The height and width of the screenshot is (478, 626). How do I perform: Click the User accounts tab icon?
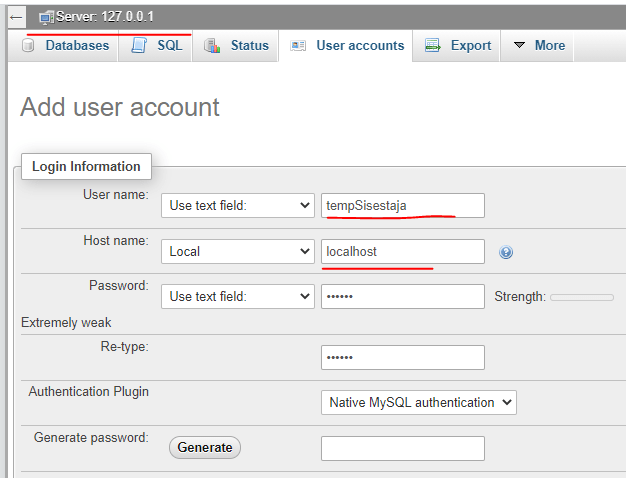click(298, 46)
